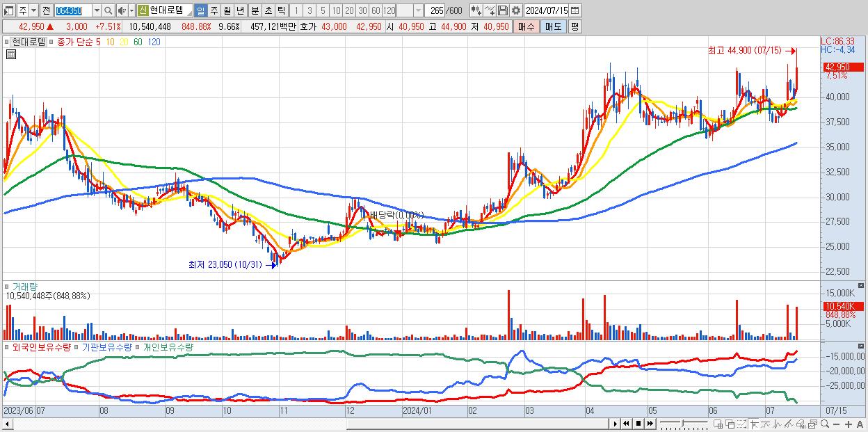Click the 전 button
The height and width of the screenshot is (432, 868).
click(46, 10)
